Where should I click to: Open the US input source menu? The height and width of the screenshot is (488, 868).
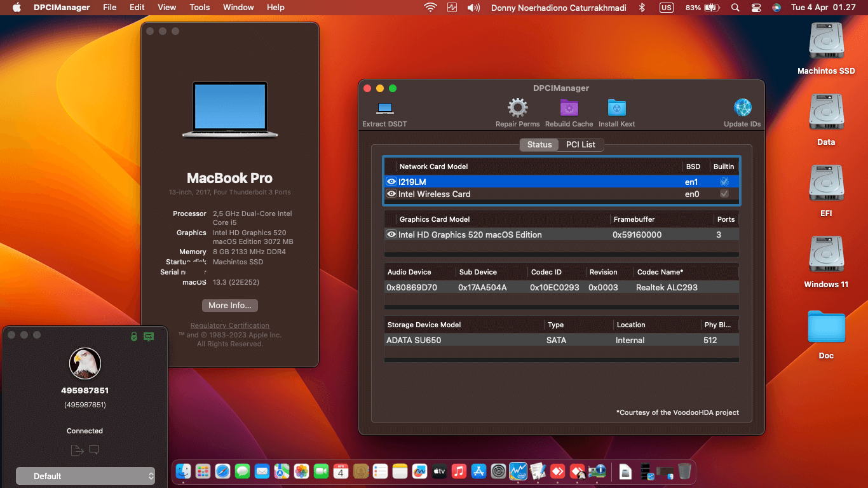coord(666,8)
